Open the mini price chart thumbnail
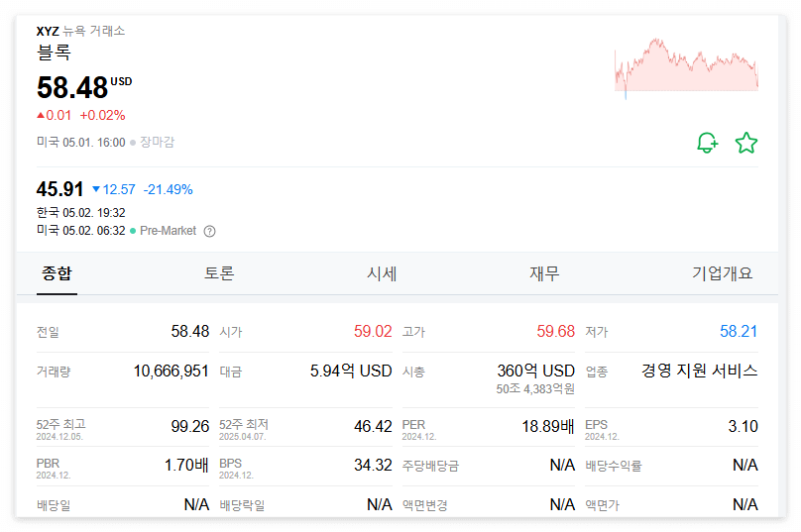This screenshot has height=532, width=801. pyautogui.click(x=686, y=68)
